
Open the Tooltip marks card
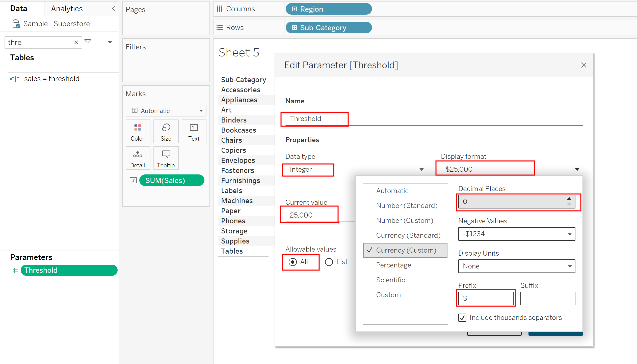[166, 158]
